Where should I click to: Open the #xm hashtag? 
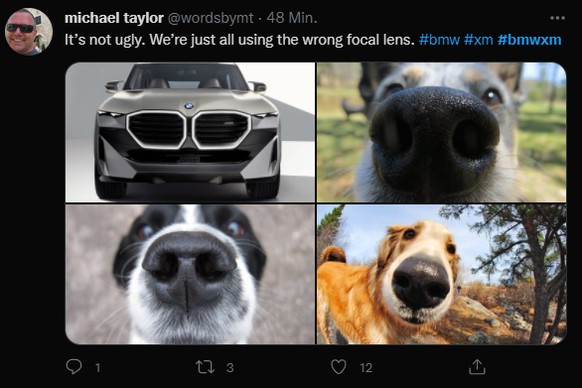coord(478,39)
